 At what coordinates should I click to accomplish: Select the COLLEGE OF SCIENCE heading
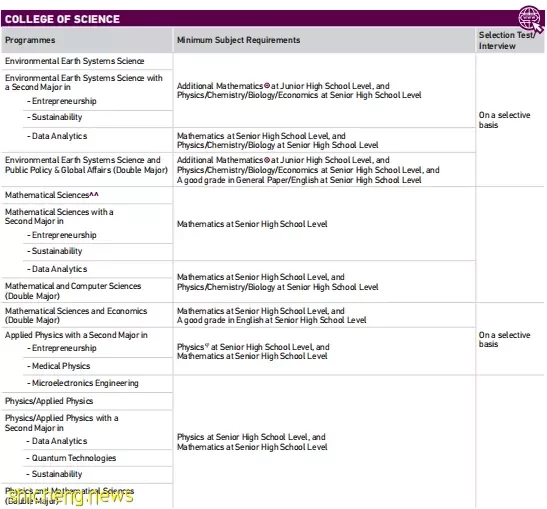(x=62, y=19)
